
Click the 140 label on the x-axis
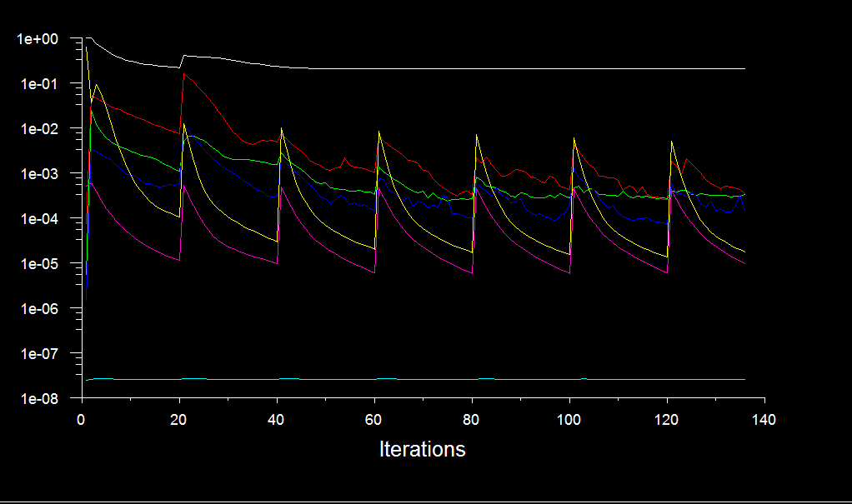[x=764, y=419]
